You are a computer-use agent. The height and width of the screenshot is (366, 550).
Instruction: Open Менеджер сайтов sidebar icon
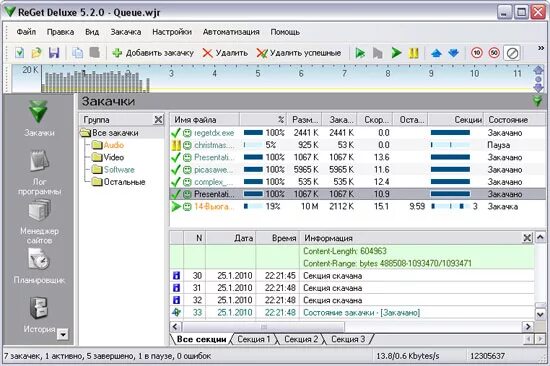pyautogui.click(x=39, y=222)
